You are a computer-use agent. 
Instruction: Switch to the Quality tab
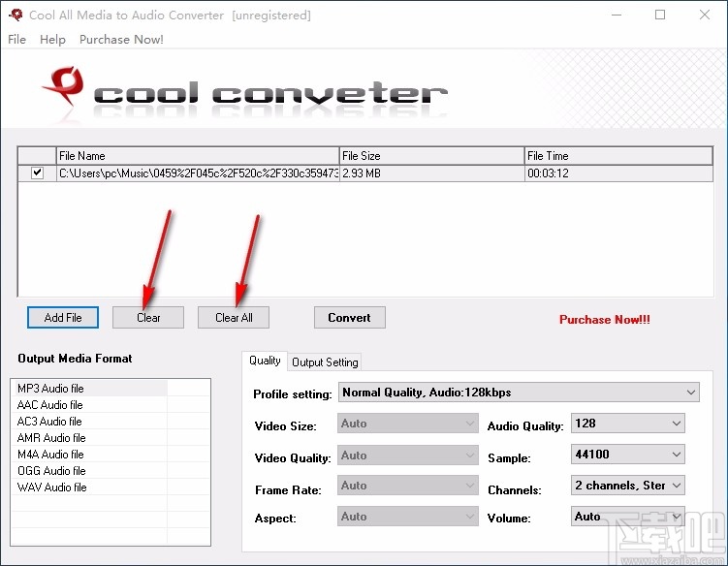point(265,361)
